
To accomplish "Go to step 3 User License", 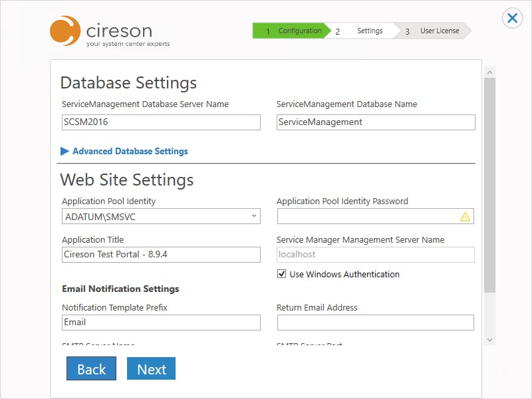I will pos(434,31).
